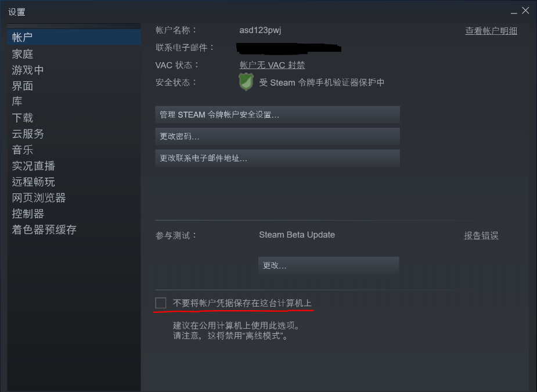Close the settings window
This screenshot has height=392, width=537.
pyautogui.click(x=525, y=10)
